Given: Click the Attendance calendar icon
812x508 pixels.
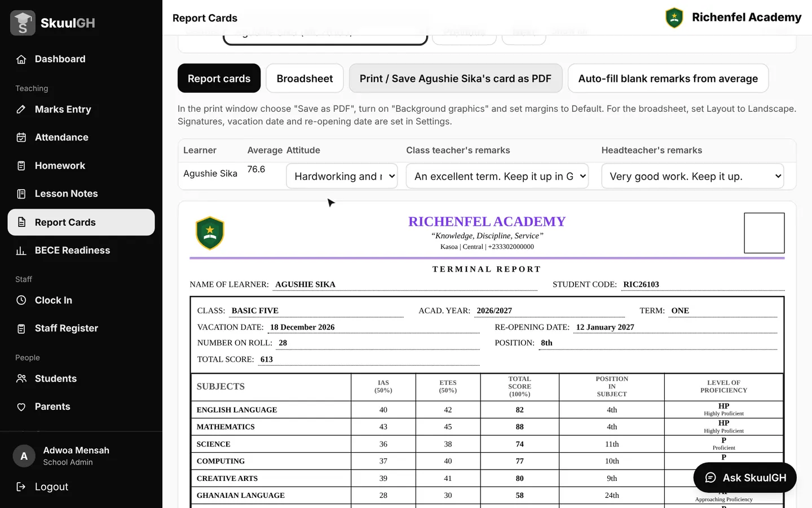Looking at the screenshot, I should tap(21, 137).
